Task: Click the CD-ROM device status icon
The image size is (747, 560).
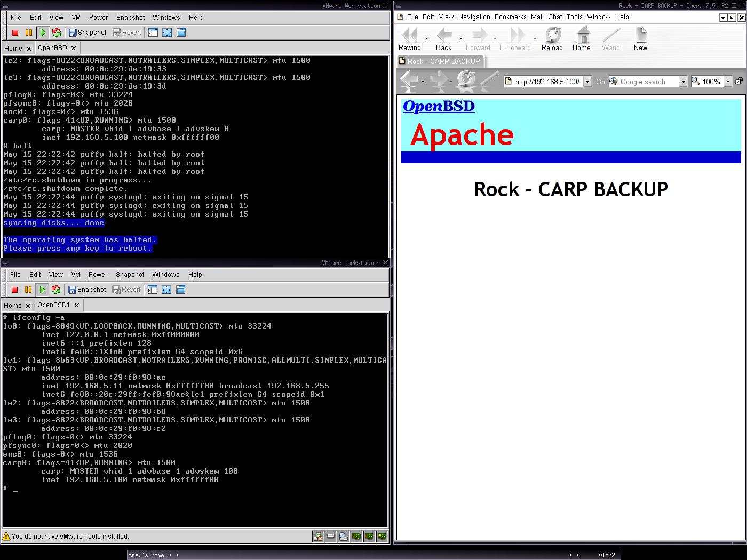Action: coord(344,537)
